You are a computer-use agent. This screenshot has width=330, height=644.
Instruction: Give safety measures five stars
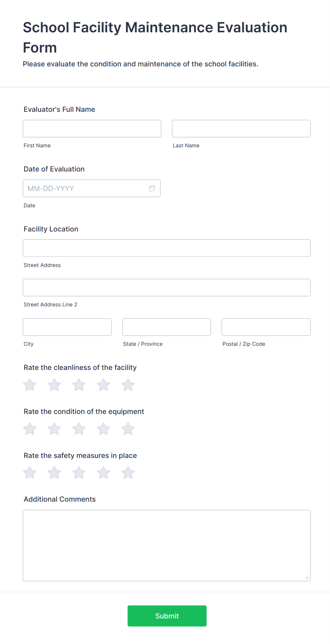coord(128,473)
